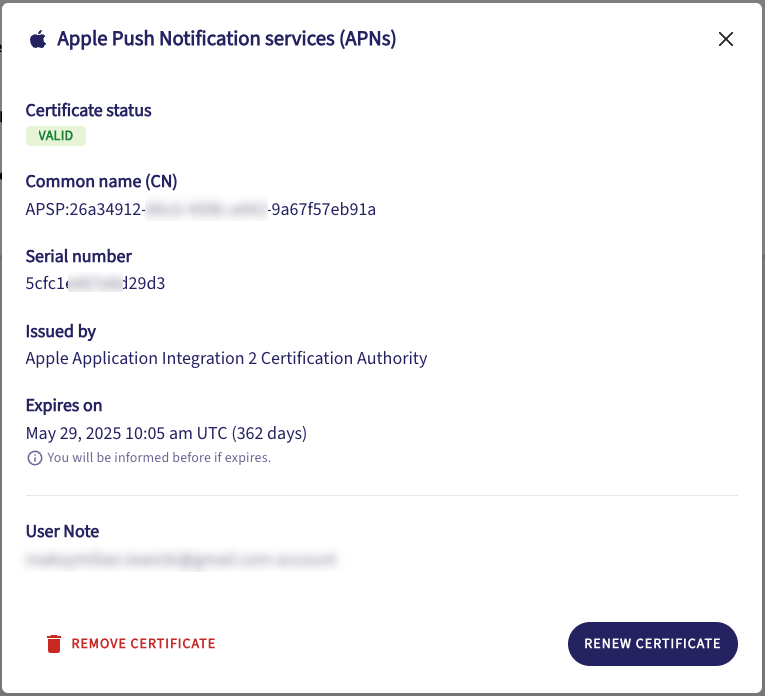Click the info icon under the expiry date
Viewport: 765px width, 696px height.
(34, 458)
